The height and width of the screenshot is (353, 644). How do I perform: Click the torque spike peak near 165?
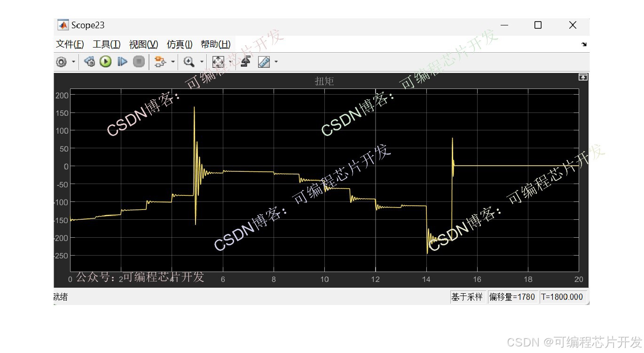coord(194,108)
